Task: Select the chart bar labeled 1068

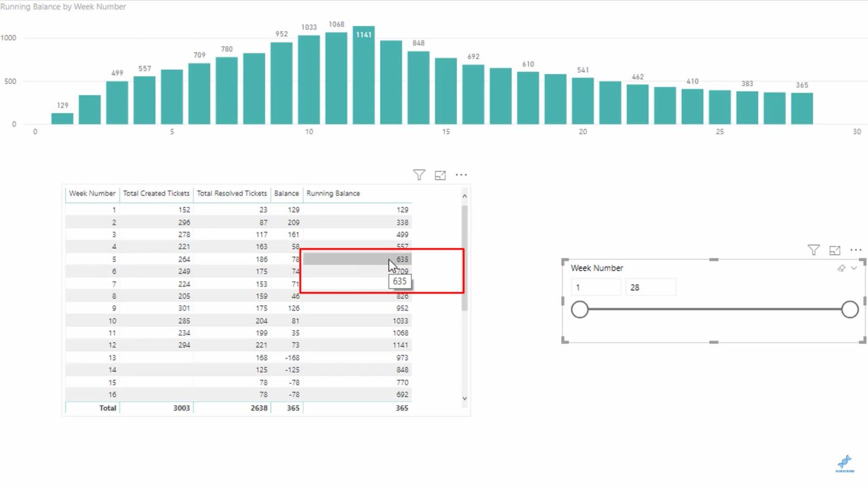Action: point(336,78)
